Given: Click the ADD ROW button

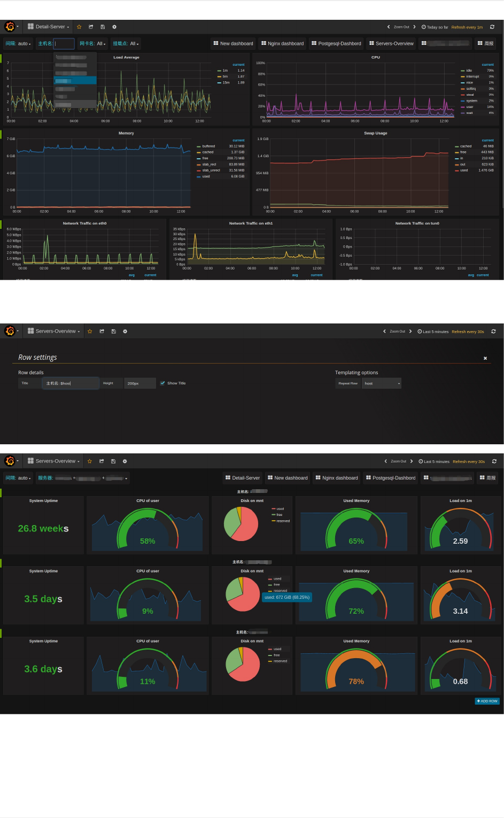Looking at the screenshot, I should [x=487, y=701].
